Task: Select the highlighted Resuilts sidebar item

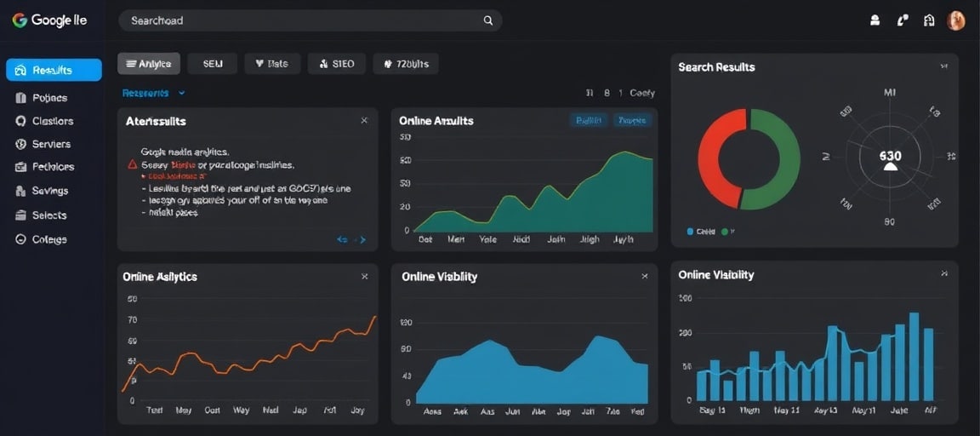Action: click(x=54, y=70)
